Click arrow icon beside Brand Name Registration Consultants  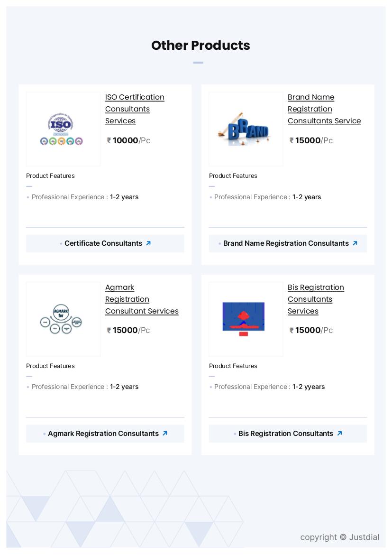point(355,243)
